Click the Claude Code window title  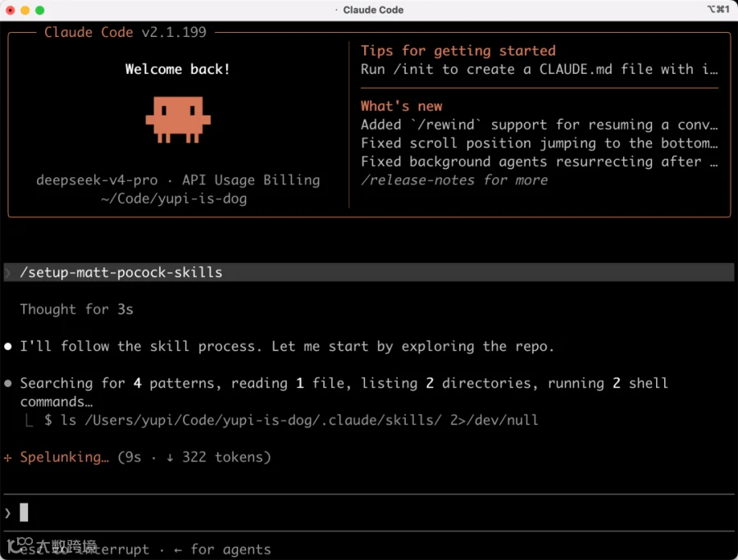(373, 10)
